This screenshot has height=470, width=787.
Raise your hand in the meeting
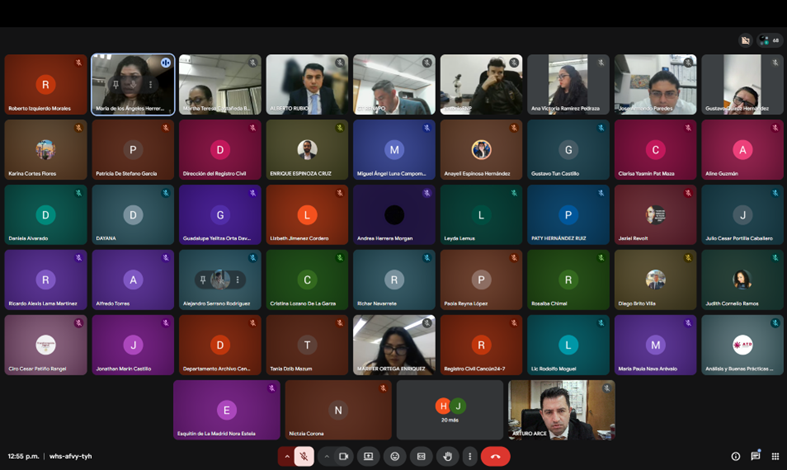tap(447, 456)
